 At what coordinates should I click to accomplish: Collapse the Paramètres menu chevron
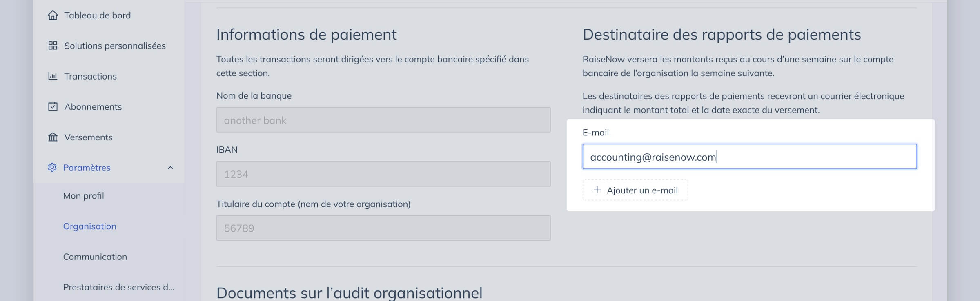(x=171, y=168)
